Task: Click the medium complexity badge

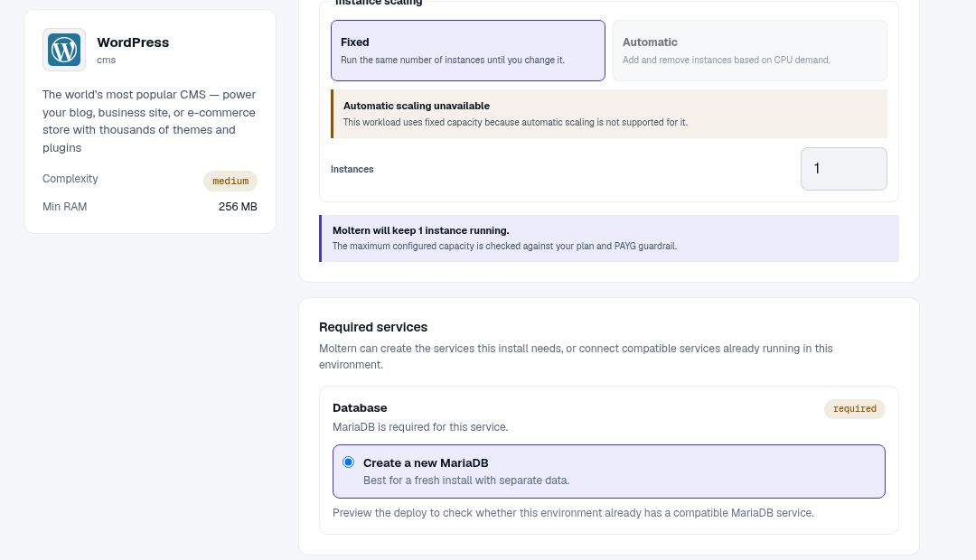Action: (x=230, y=181)
